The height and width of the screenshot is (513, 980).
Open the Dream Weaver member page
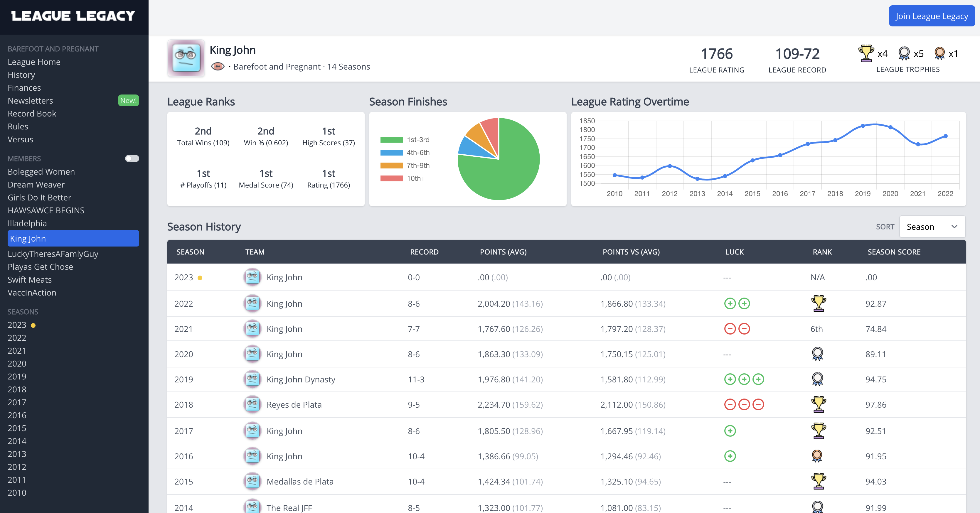(36, 184)
